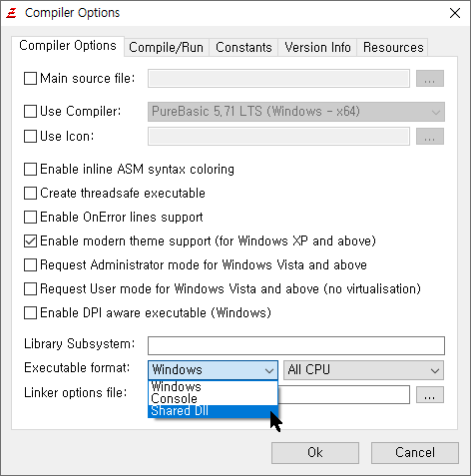Viewport: 471px width, 476px height.
Task: Open the Version Info tab
Action: click(317, 47)
